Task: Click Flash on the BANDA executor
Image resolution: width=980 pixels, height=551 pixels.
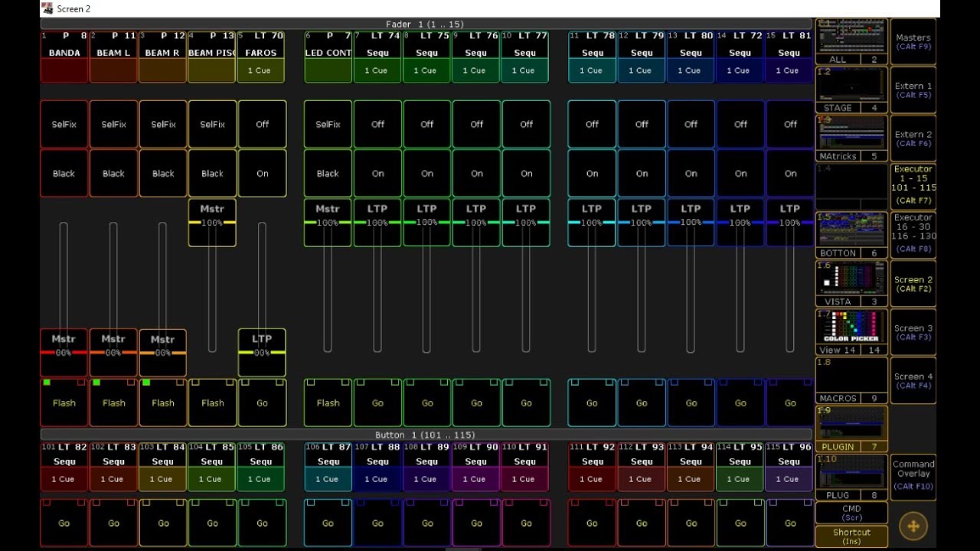Action: click(x=64, y=403)
